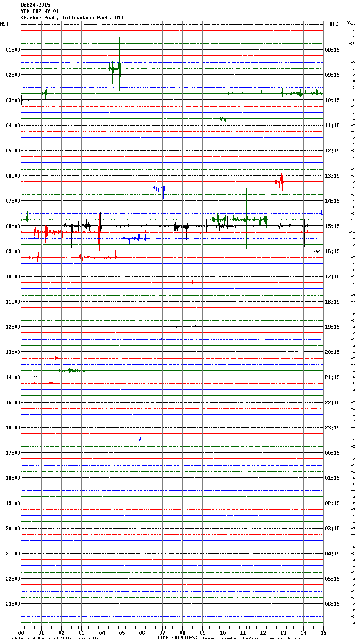Select the 17:00 MST row label

[x=13, y=453]
